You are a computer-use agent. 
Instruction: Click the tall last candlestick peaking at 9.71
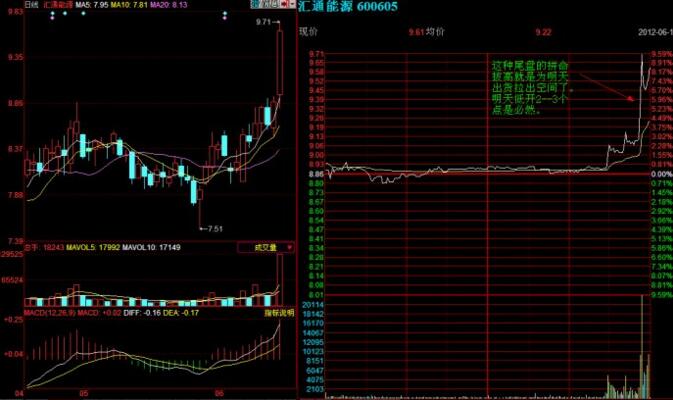pyautogui.click(x=279, y=65)
